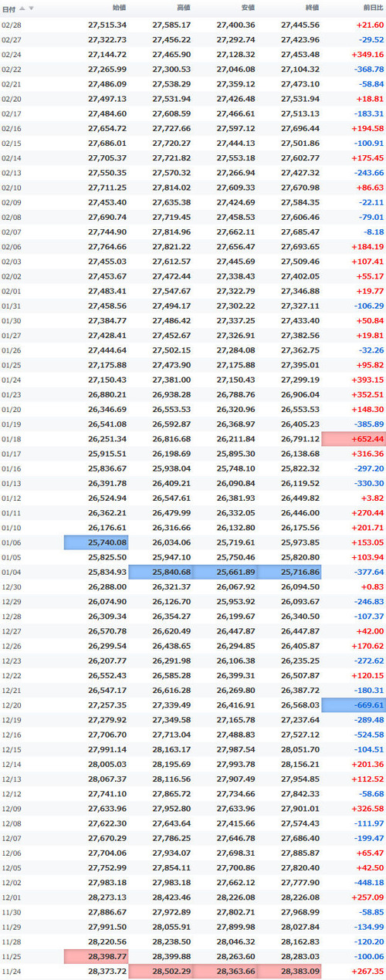Click the 始値 column header
Screen dimensions: 386x980
[x=119, y=8]
